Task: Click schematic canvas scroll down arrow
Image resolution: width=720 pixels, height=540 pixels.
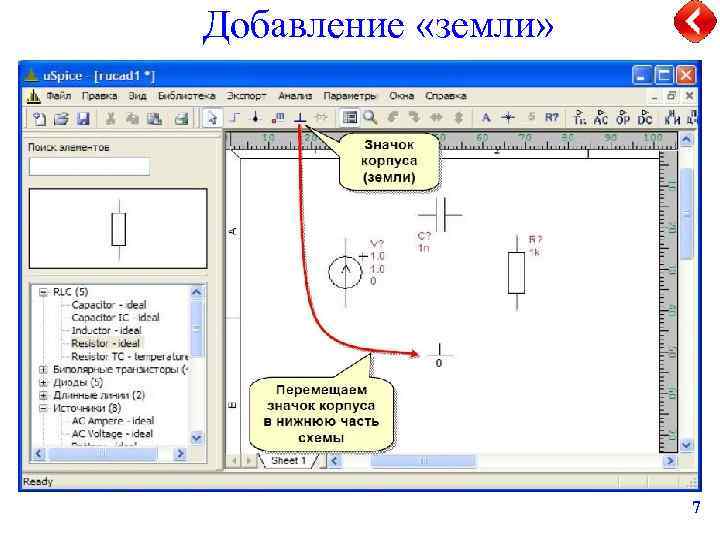Action: pyautogui.click(x=686, y=444)
